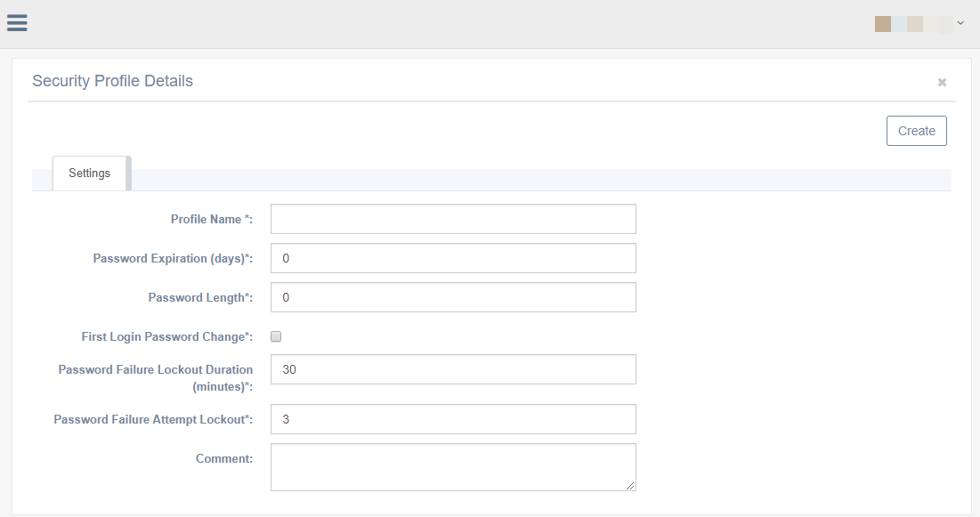
Task: Click the Password Expiration (days) label
Action: 173,258
